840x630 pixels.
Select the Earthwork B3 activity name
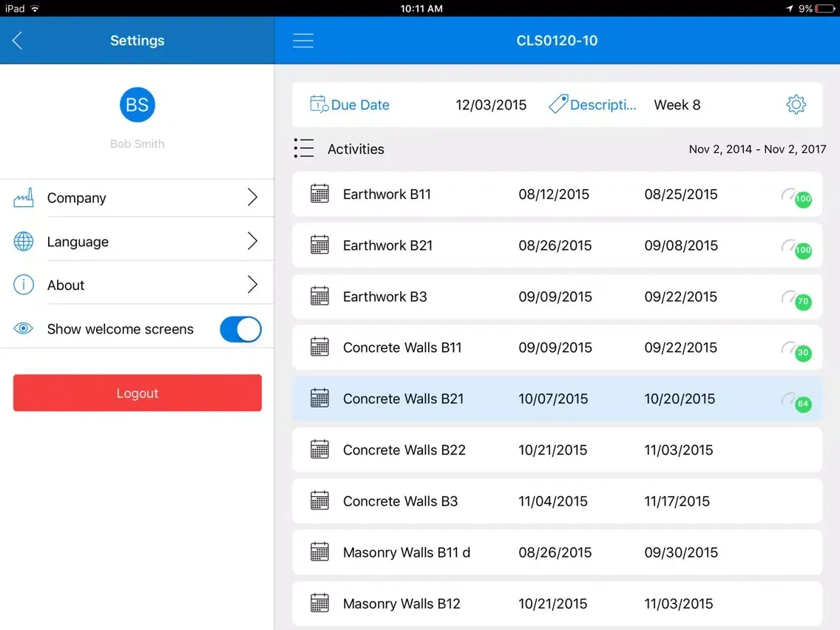click(385, 297)
